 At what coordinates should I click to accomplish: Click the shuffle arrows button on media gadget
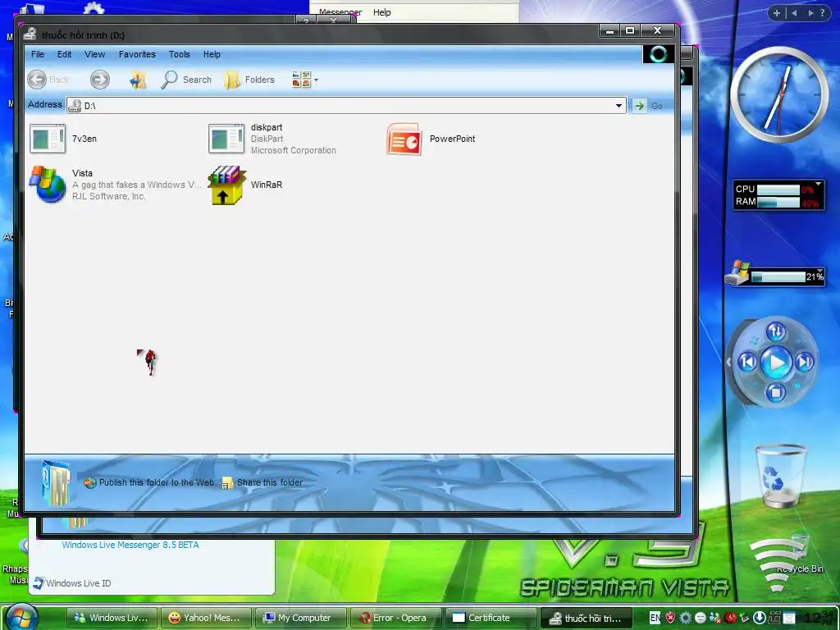(x=776, y=331)
